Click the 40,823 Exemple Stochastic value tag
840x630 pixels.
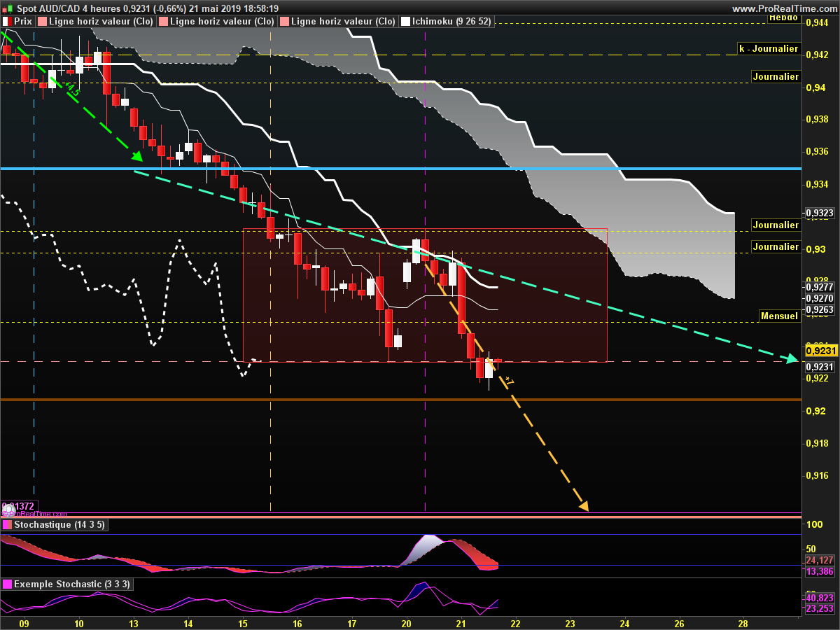pos(819,598)
